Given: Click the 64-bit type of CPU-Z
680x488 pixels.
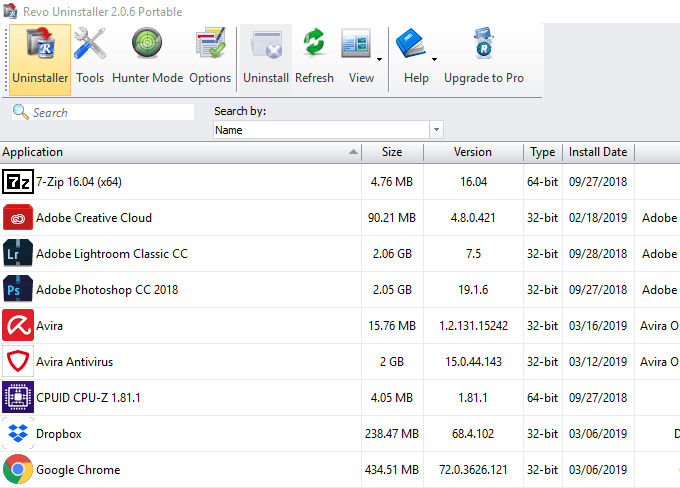Looking at the screenshot, I should point(543,398).
